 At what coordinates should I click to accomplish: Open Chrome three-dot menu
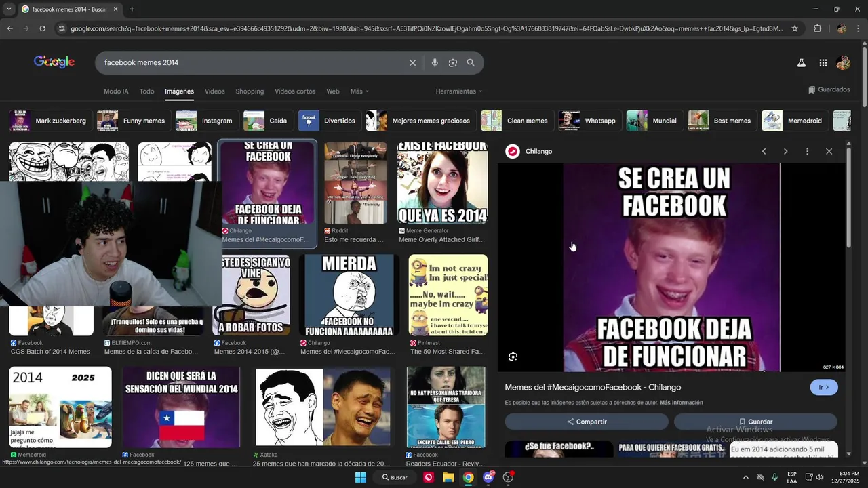tap(859, 28)
